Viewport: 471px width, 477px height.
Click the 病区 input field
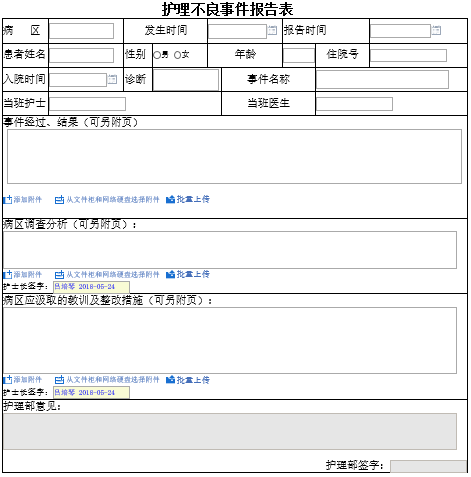(x=82, y=31)
